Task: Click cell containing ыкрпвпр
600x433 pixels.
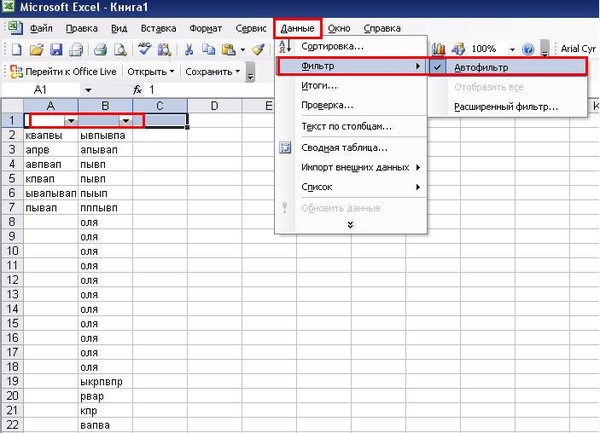Action: coord(105,382)
